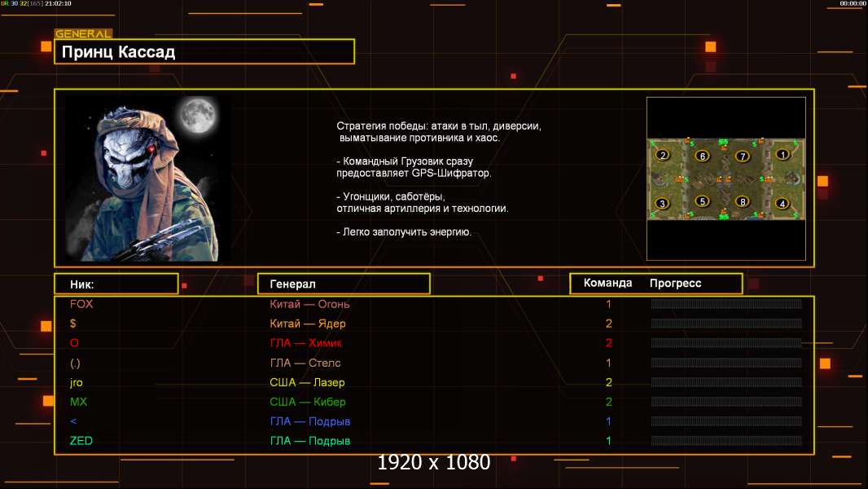The image size is (868, 489).
Task: Click start position 1 on the minimap
Action: tap(783, 155)
